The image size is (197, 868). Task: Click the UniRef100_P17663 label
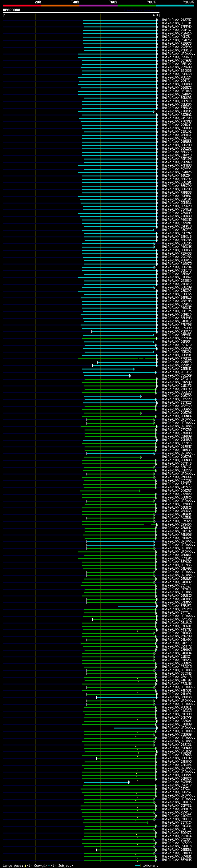[x=177, y=755]
